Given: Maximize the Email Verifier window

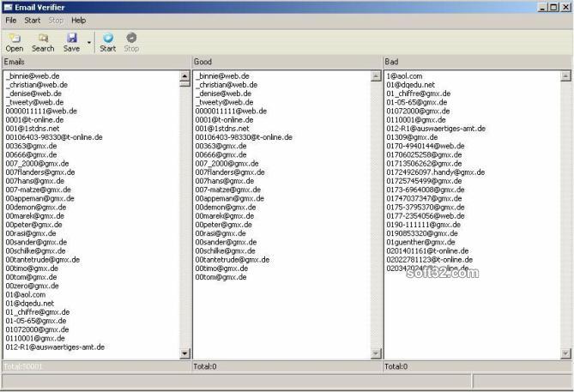Looking at the screenshot, I should click(x=554, y=7).
